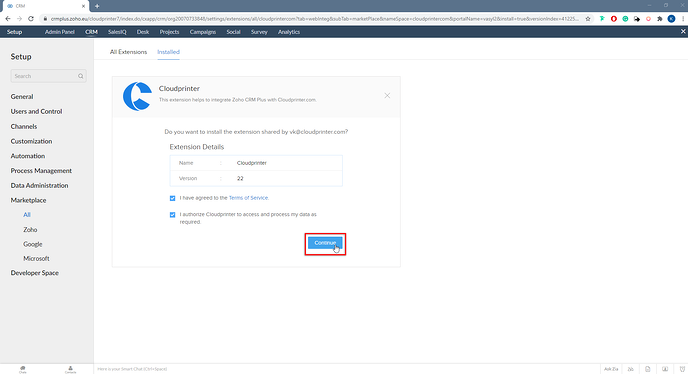Open Survey in the top navigation

(x=259, y=32)
